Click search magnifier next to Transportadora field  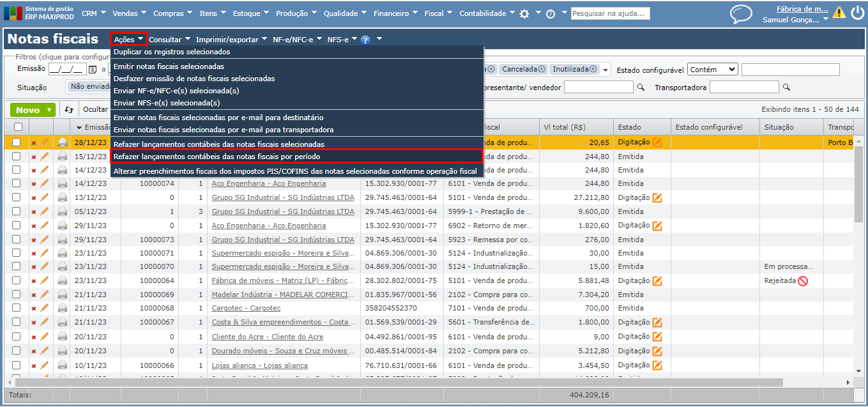pos(786,88)
